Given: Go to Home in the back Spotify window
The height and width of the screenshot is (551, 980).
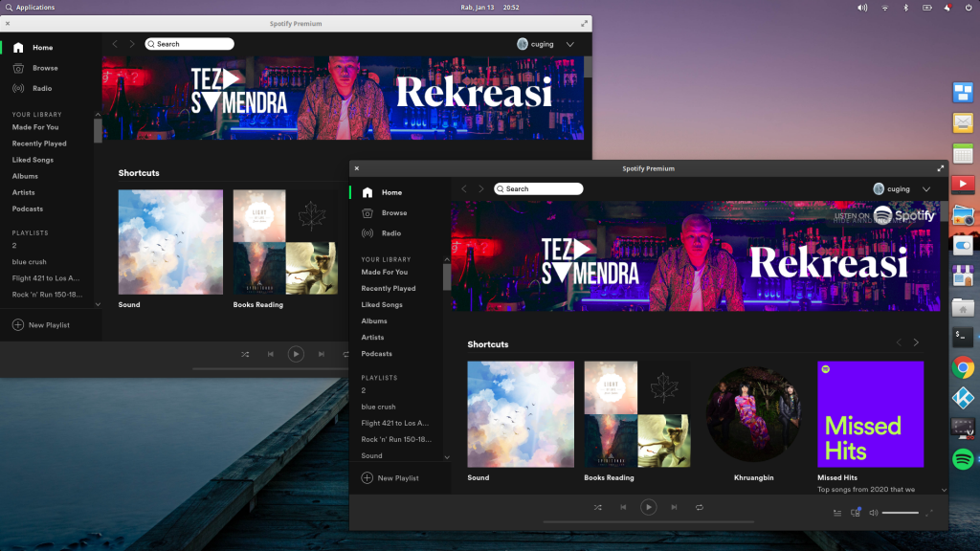Looking at the screenshot, I should point(42,48).
